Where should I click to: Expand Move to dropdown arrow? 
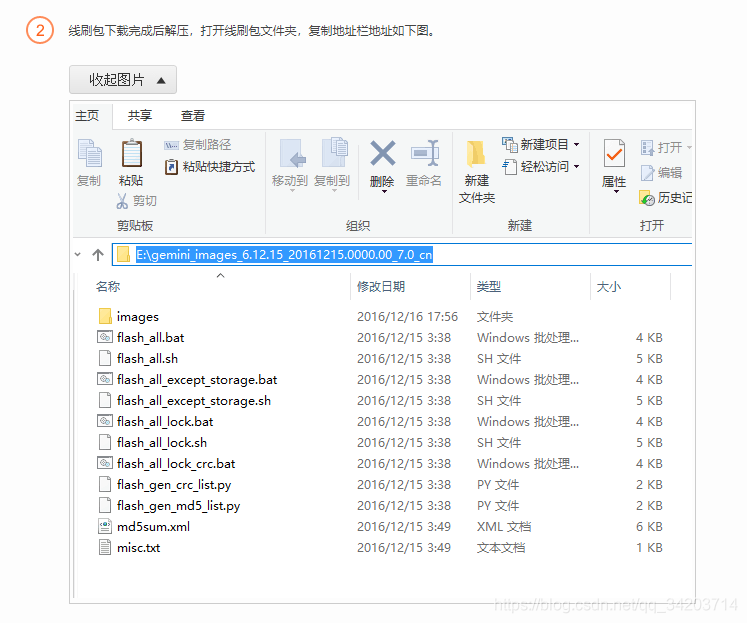[x=292, y=191]
